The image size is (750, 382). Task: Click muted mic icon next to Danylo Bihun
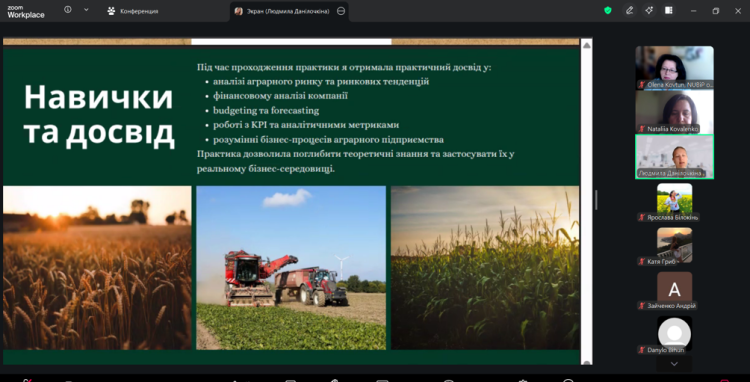642,350
